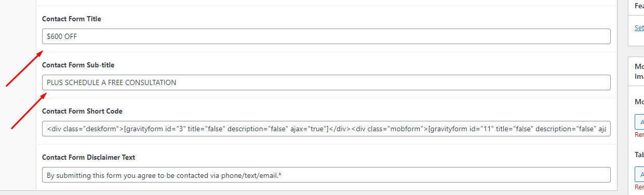Click the Contact Form Title label

[x=72, y=19]
